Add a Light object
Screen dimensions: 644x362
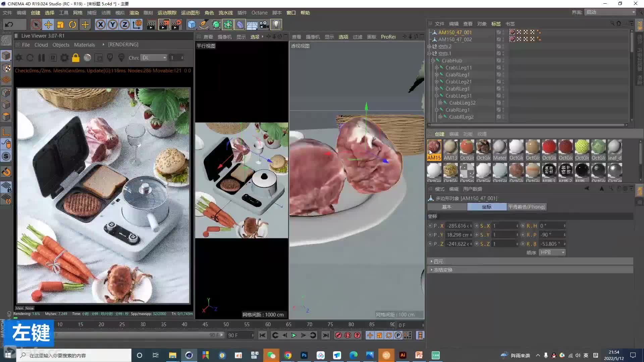(276, 24)
